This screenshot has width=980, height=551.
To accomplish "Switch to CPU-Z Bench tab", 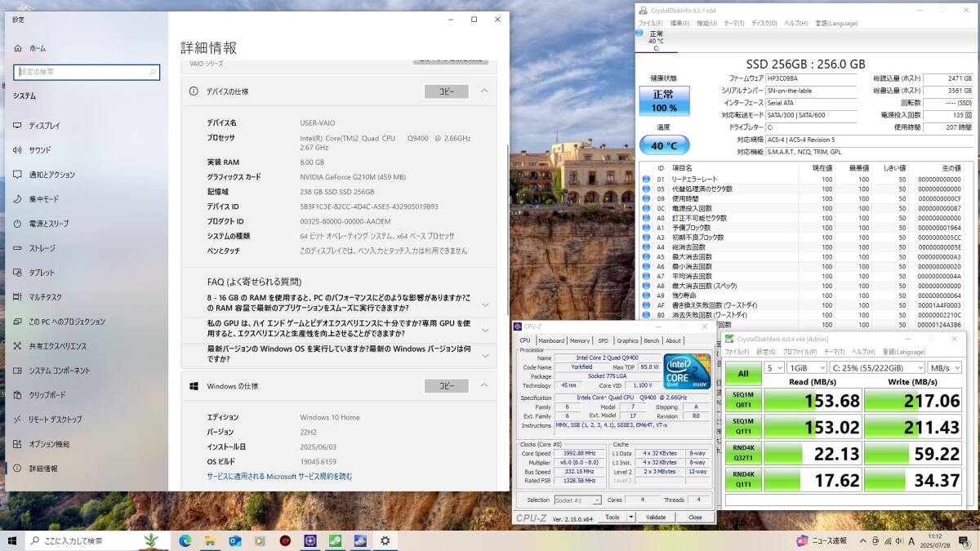I will tap(652, 340).
